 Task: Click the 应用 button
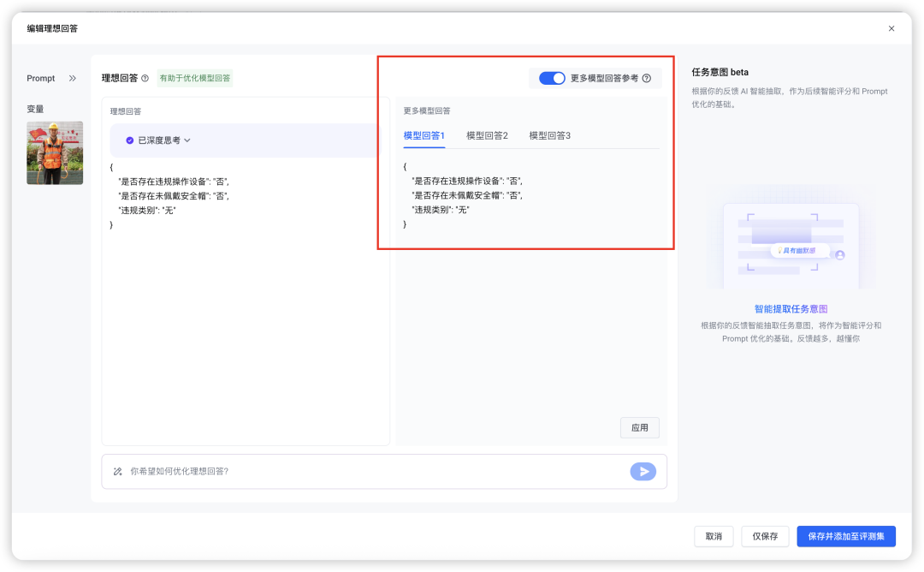(x=639, y=427)
